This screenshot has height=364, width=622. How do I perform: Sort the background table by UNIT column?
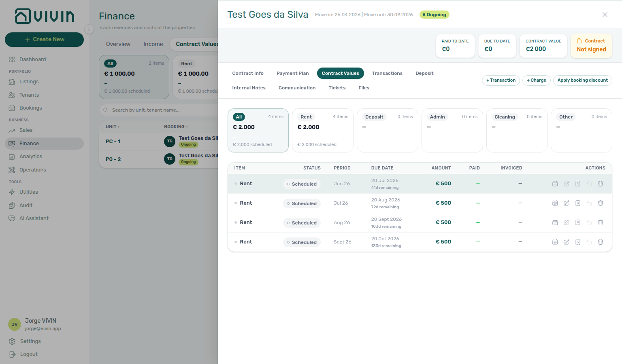pyautogui.click(x=113, y=127)
